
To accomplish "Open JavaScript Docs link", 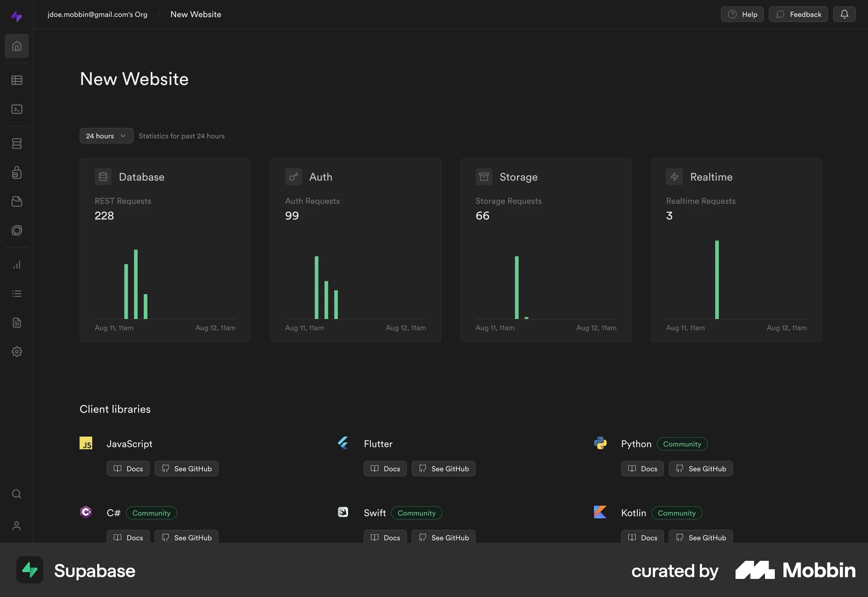I will coord(128,469).
